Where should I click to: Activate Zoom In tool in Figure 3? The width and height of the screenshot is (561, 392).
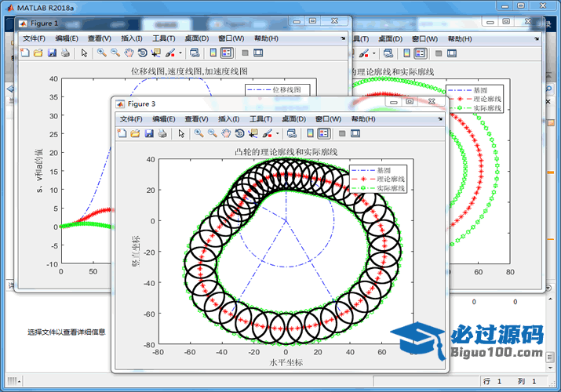[x=199, y=133]
